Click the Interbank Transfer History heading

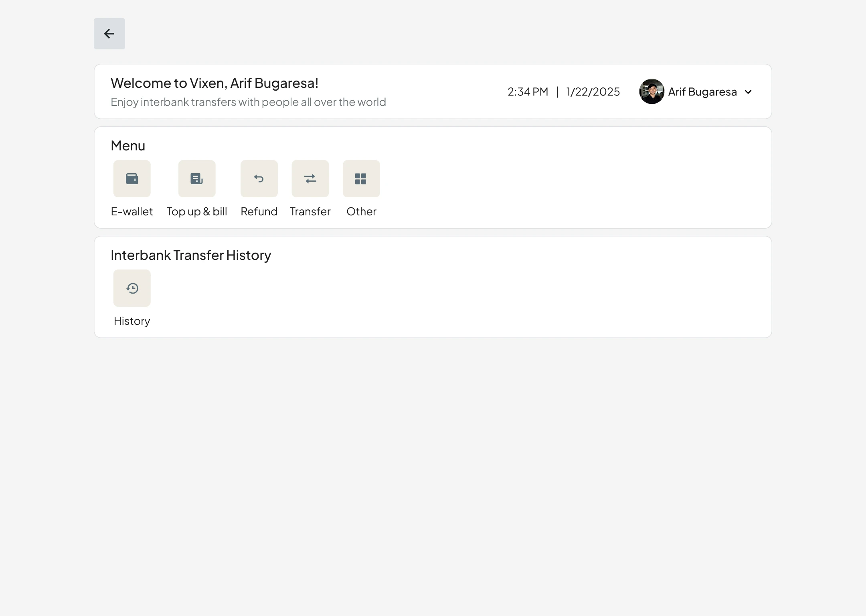point(191,255)
